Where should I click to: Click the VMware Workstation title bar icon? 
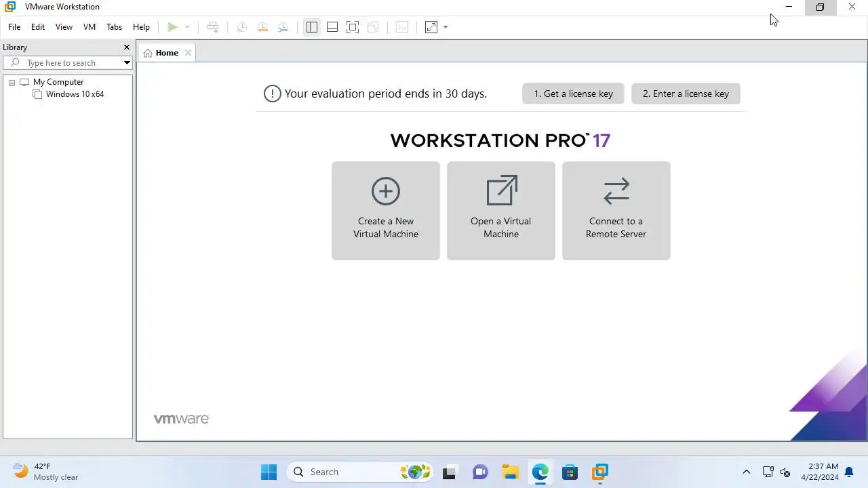[10, 7]
